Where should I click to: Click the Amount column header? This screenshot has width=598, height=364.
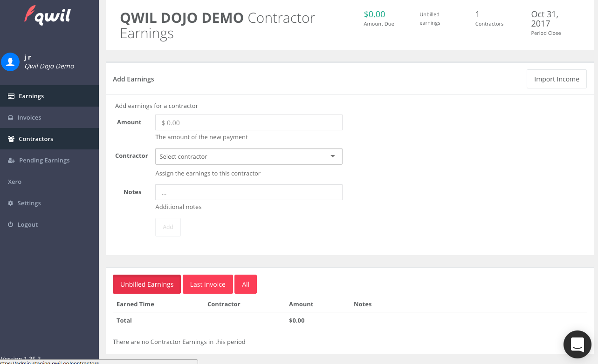[301, 304]
